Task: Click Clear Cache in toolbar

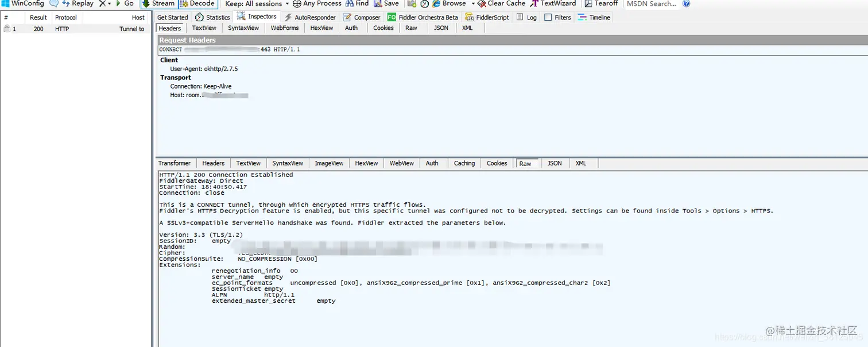Action: (x=502, y=3)
